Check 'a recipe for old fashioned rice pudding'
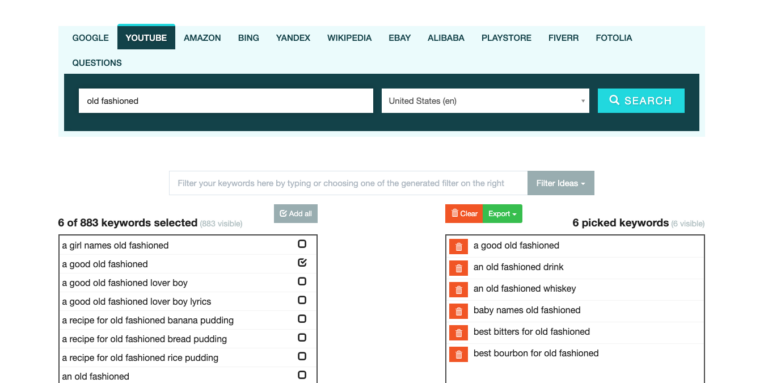Screen dimensions: 768x383 point(302,356)
